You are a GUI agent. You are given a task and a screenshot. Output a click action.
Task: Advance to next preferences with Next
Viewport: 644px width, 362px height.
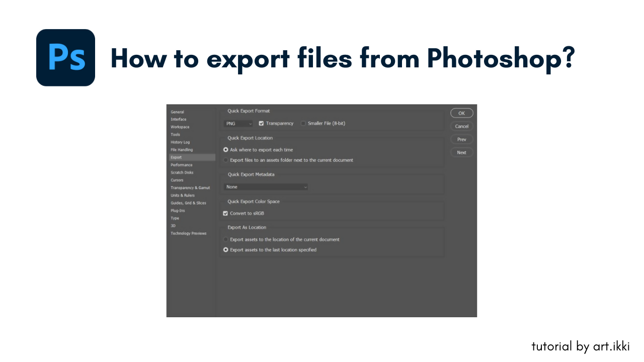tap(461, 152)
